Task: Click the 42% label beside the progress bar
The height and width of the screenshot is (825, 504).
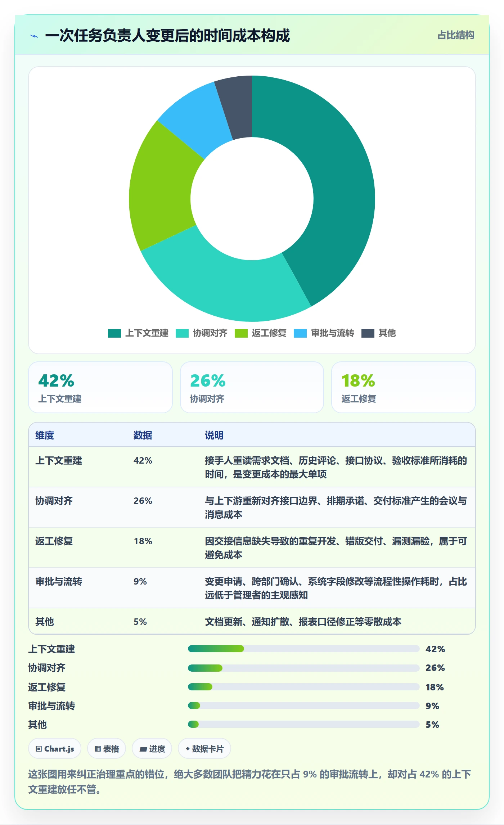Action: pos(435,649)
